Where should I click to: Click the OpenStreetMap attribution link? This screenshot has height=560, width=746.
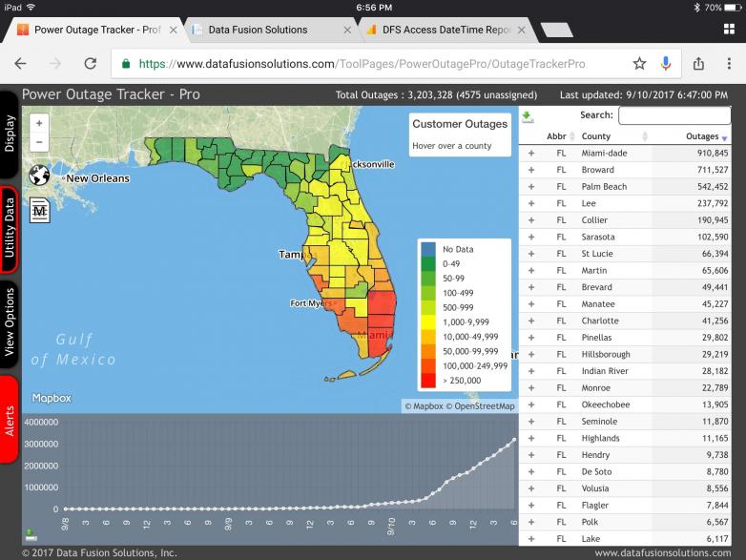(x=480, y=406)
